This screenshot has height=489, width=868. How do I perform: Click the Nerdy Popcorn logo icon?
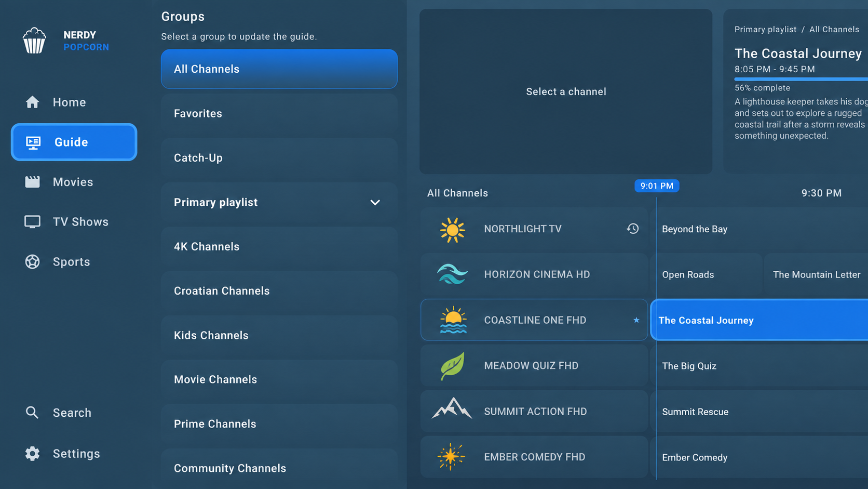pyautogui.click(x=34, y=41)
